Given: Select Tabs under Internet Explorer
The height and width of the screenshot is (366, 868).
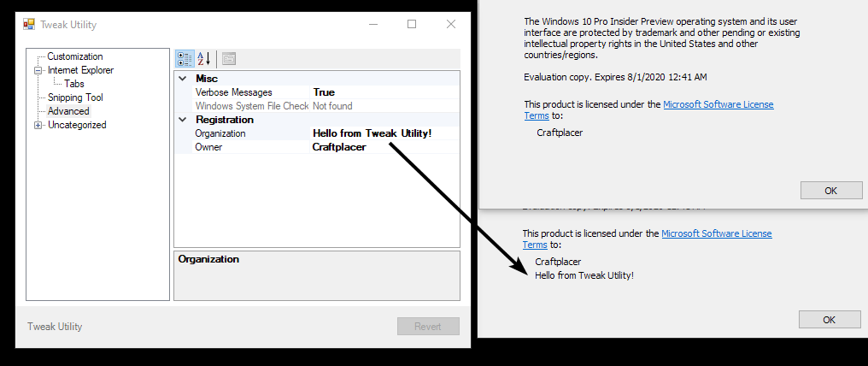Looking at the screenshot, I should point(74,84).
